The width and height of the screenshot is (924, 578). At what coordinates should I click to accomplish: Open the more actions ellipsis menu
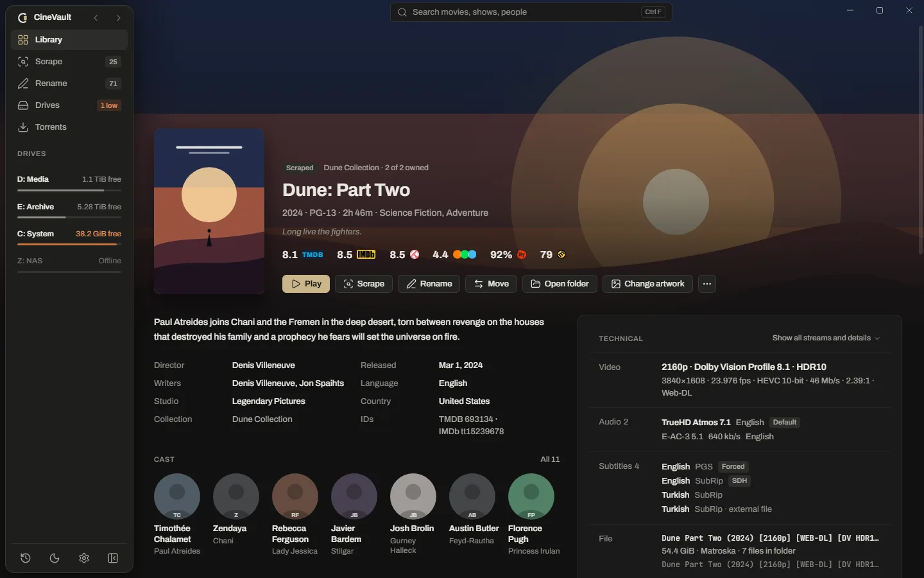point(707,284)
